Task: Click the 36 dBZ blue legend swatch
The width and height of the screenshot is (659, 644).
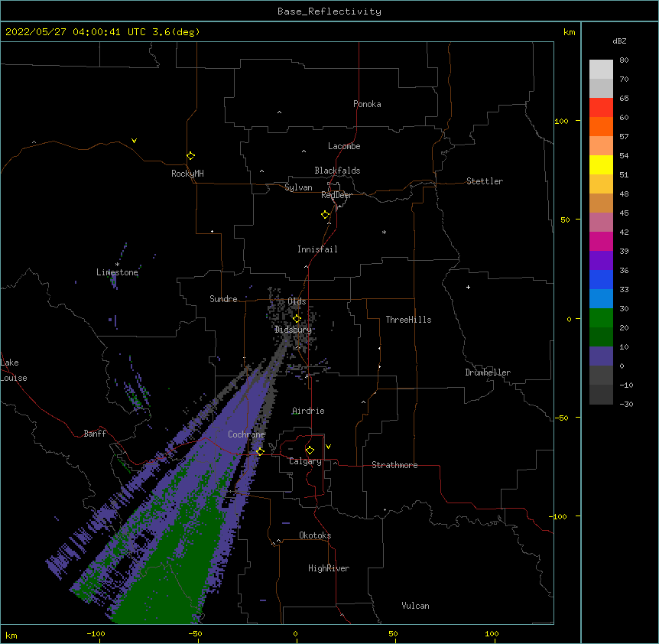Action: point(601,279)
